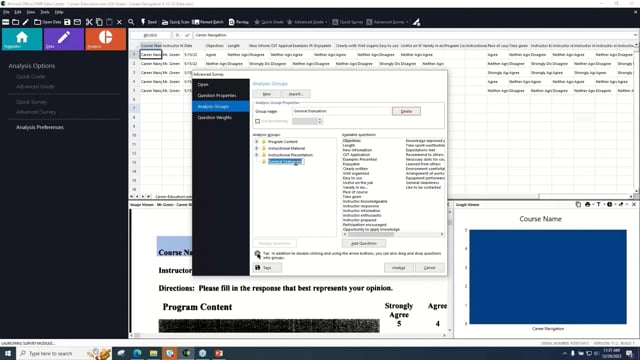
Task: Select Question Properties in Advanced Survey sidebar
Action: (x=221, y=96)
